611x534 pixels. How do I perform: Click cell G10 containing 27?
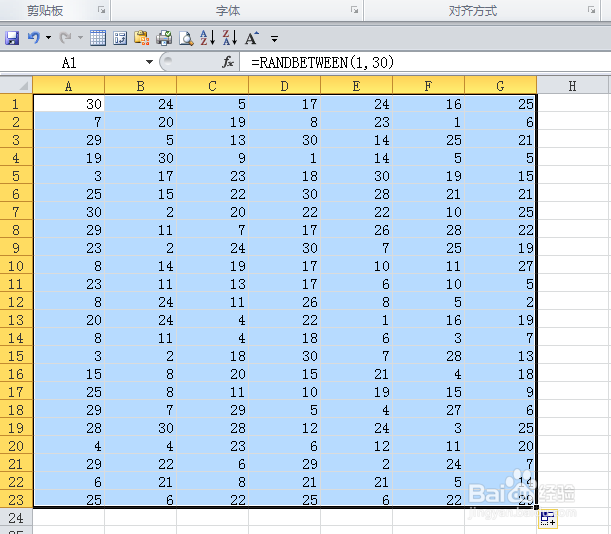500,266
